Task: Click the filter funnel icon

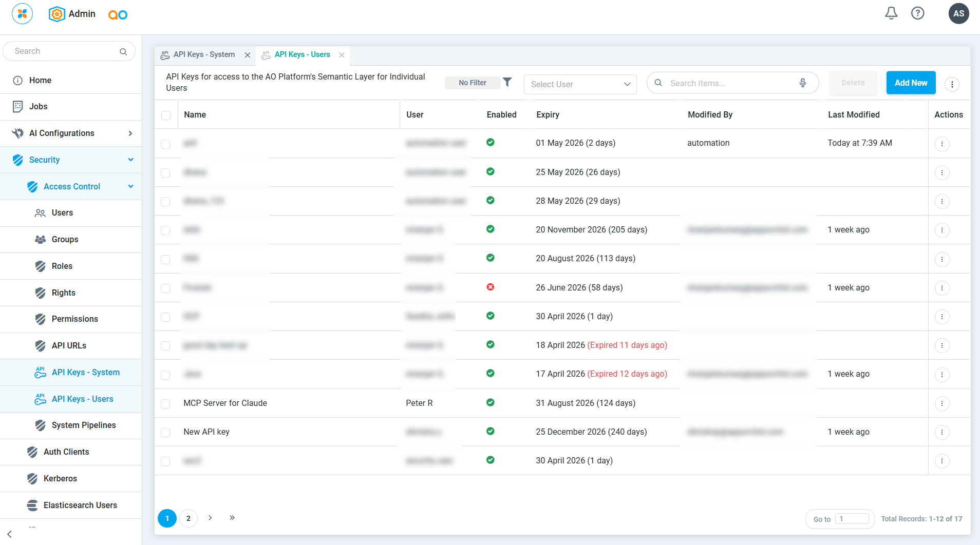Action: (x=507, y=82)
